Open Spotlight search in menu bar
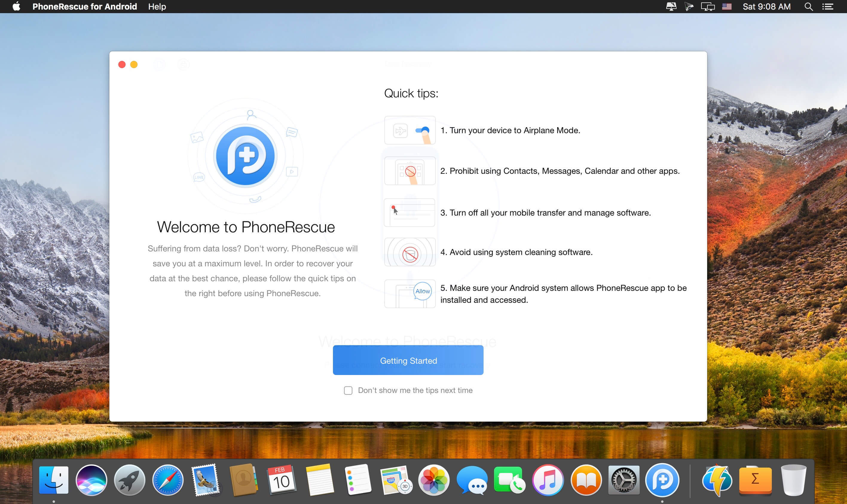 point(808,7)
